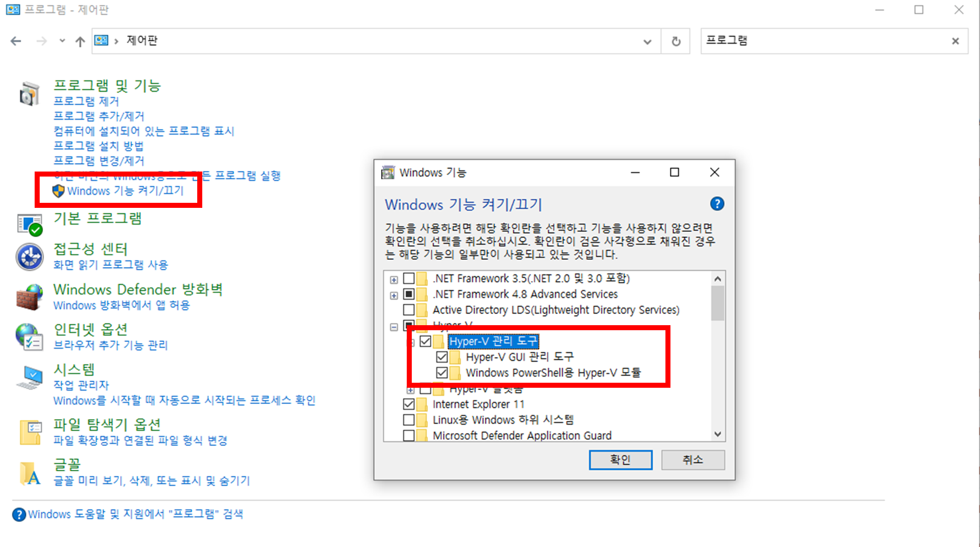Click the blue help icon in Windows 기능 dialog
This screenshot has height=547, width=980.
[x=717, y=204]
